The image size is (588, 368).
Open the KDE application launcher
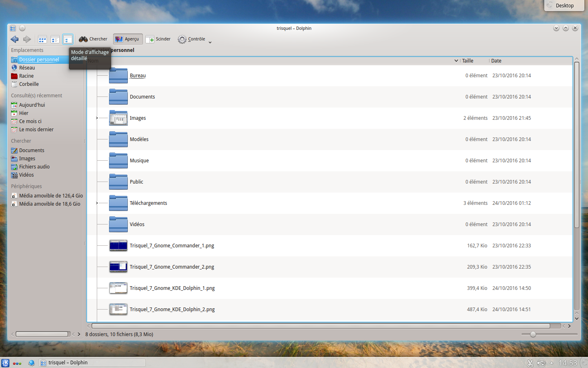coord(5,363)
